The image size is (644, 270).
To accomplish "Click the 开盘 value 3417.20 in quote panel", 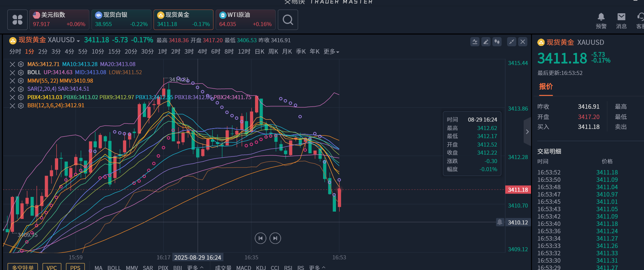I will (x=588, y=117).
